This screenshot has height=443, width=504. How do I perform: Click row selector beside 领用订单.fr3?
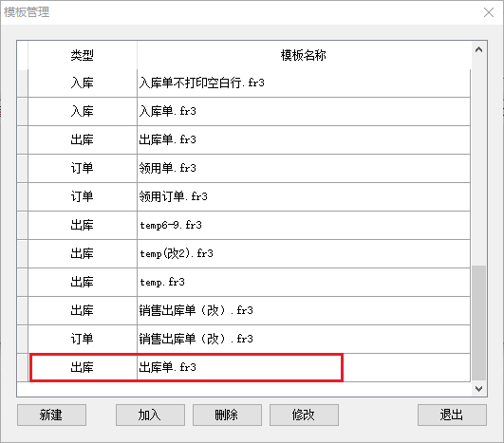[23, 196]
